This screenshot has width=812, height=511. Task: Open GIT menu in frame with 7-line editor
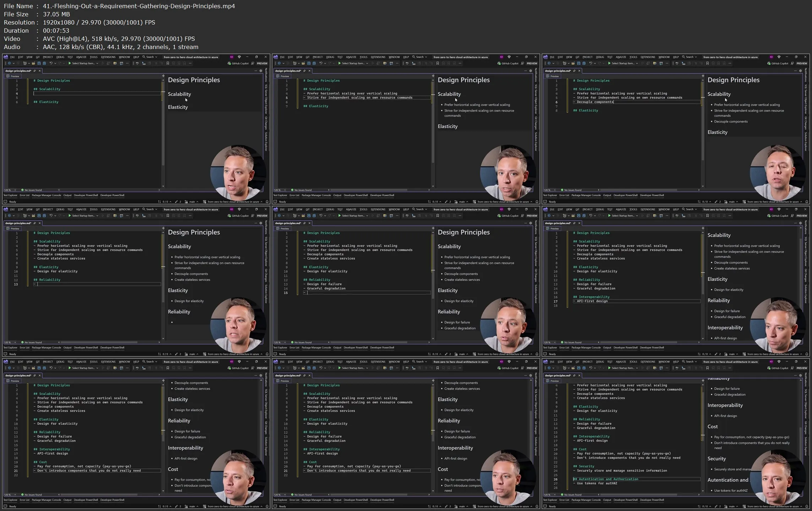[x=307, y=57]
